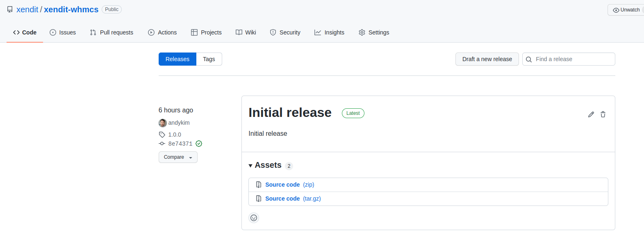The width and height of the screenshot is (644, 233).
Task: Open the Projects tab
Action: [206, 32]
